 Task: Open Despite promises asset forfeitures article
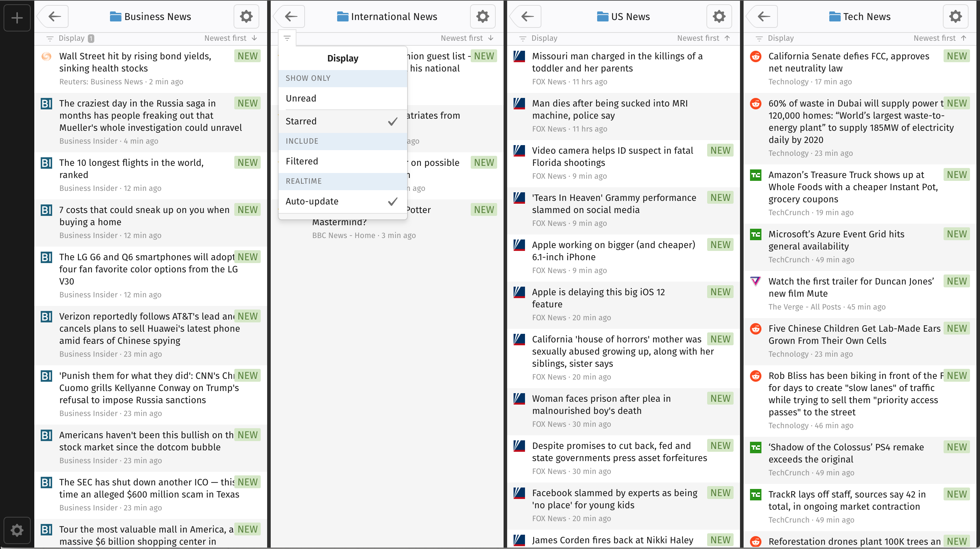pyautogui.click(x=623, y=459)
